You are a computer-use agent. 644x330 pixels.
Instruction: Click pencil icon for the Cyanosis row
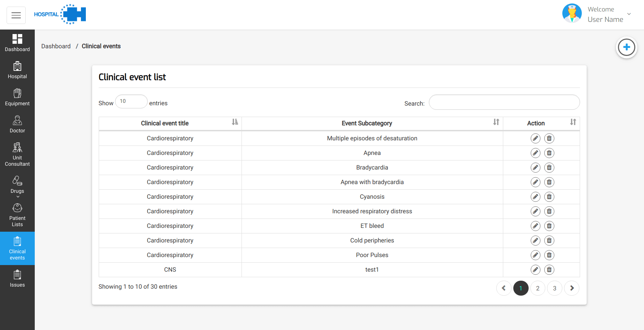(x=535, y=197)
